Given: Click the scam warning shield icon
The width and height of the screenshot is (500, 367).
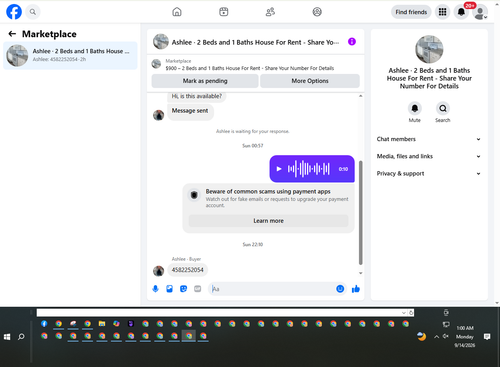Looking at the screenshot, I should coord(194,195).
